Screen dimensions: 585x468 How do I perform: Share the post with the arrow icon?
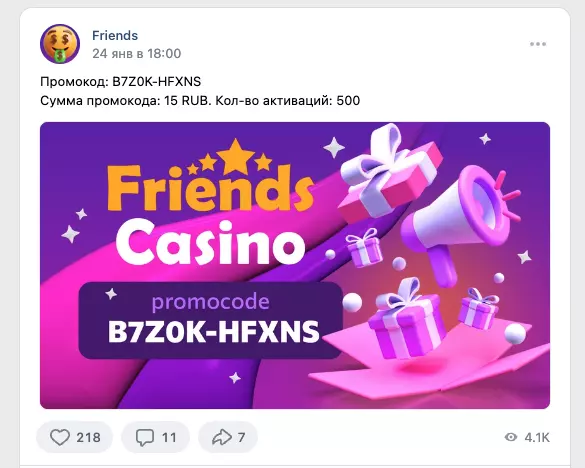pos(222,437)
